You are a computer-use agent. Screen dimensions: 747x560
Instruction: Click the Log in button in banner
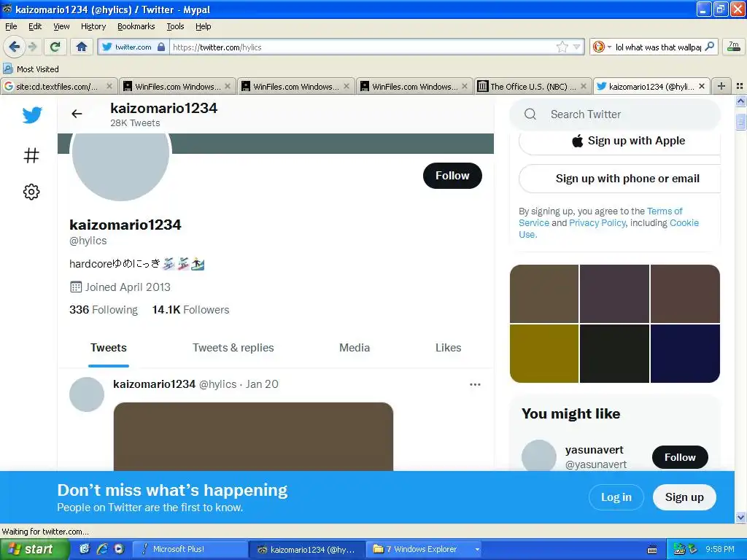pos(616,497)
